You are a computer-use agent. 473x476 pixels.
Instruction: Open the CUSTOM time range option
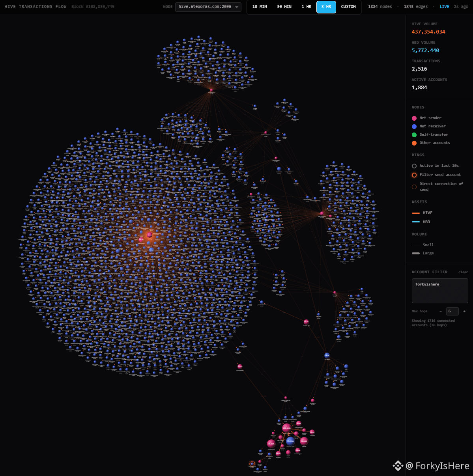348,7
